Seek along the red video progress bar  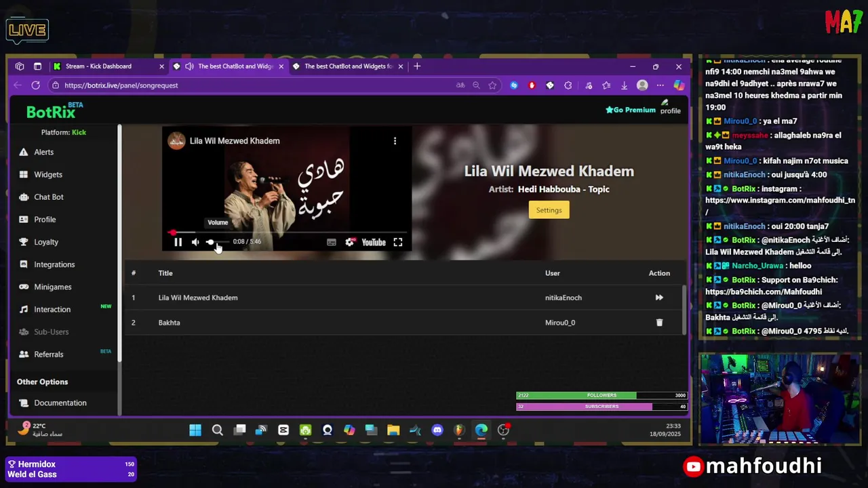[286, 232]
